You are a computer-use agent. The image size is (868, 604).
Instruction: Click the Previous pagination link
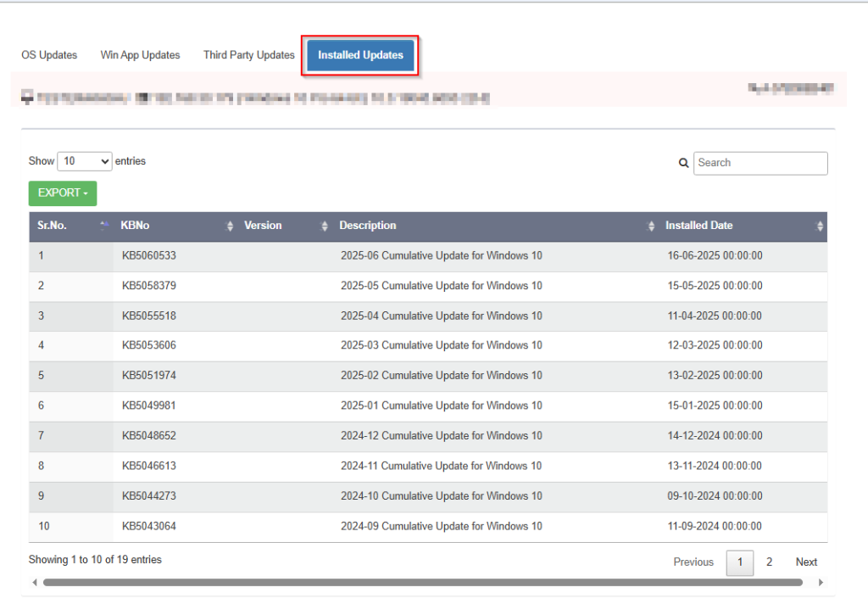(693, 562)
